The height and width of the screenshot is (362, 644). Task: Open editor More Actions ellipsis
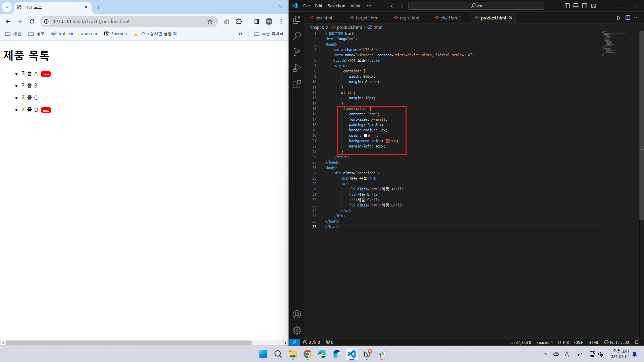636,18
